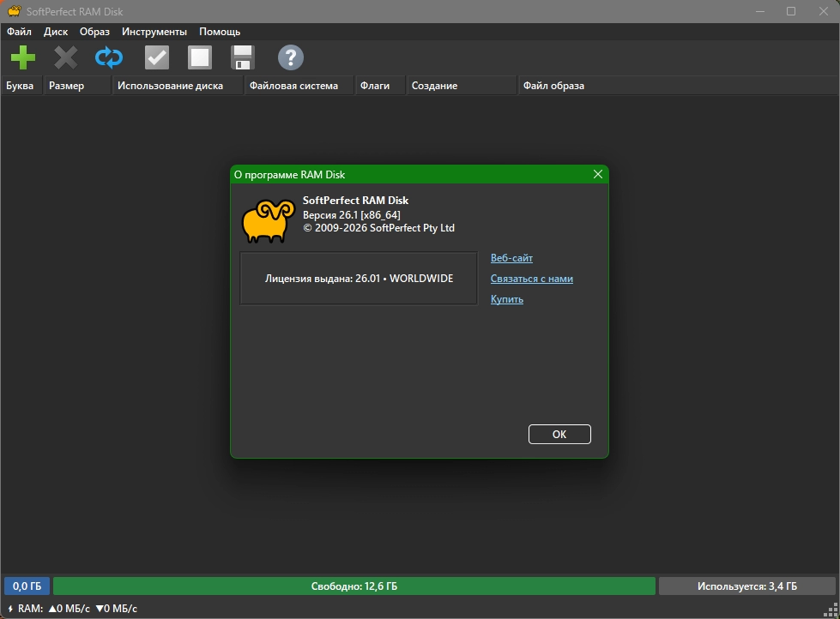Open the Помощь menu

click(x=220, y=32)
